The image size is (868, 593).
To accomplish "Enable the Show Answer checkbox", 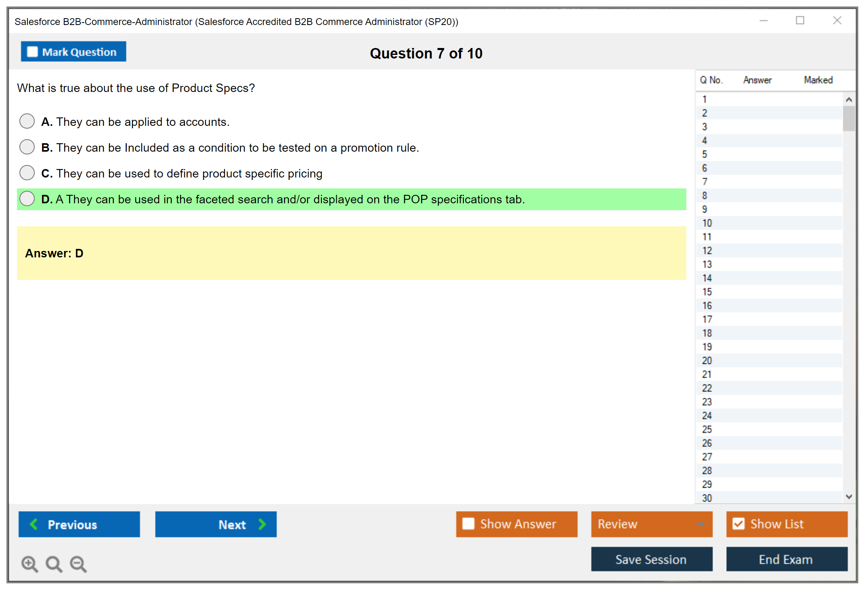I will pyautogui.click(x=468, y=524).
